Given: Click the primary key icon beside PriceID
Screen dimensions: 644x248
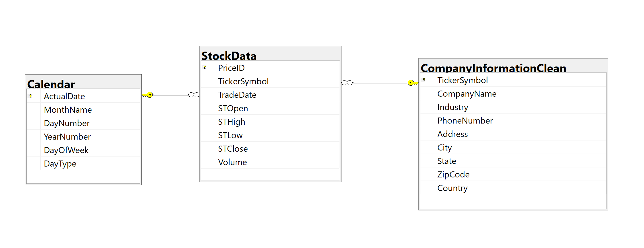Looking at the screenshot, I should pos(205,68).
